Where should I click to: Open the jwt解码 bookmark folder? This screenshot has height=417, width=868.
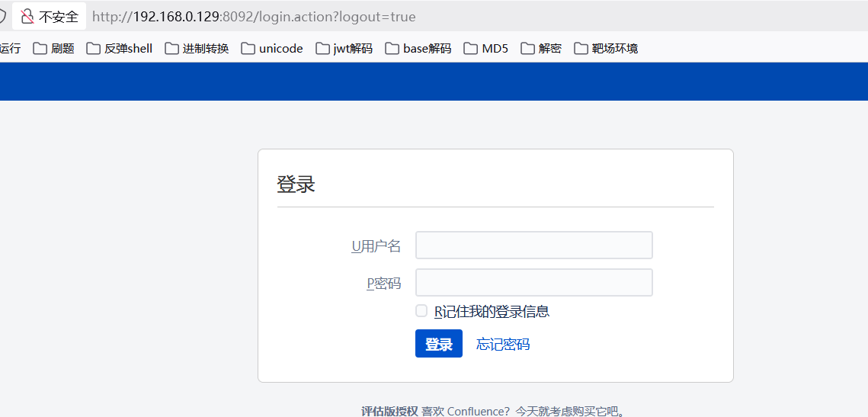point(344,49)
